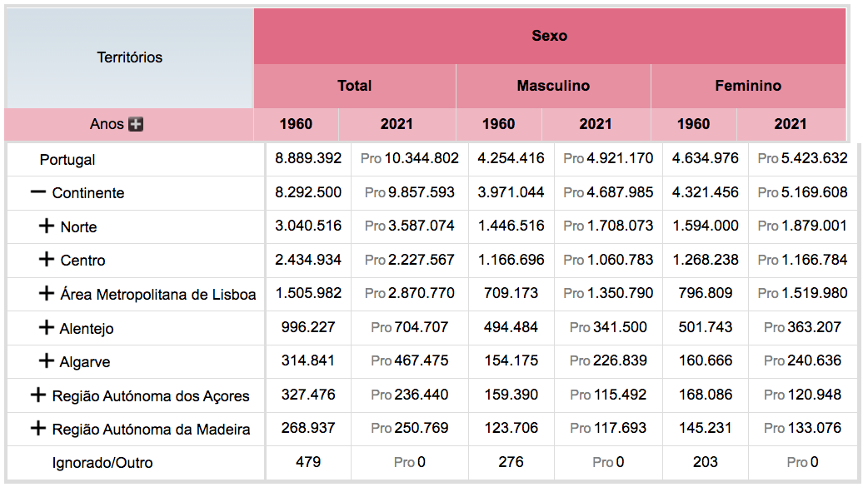The image size is (868, 492).
Task: Click the Territórios header cell
Action: [x=129, y=57]
